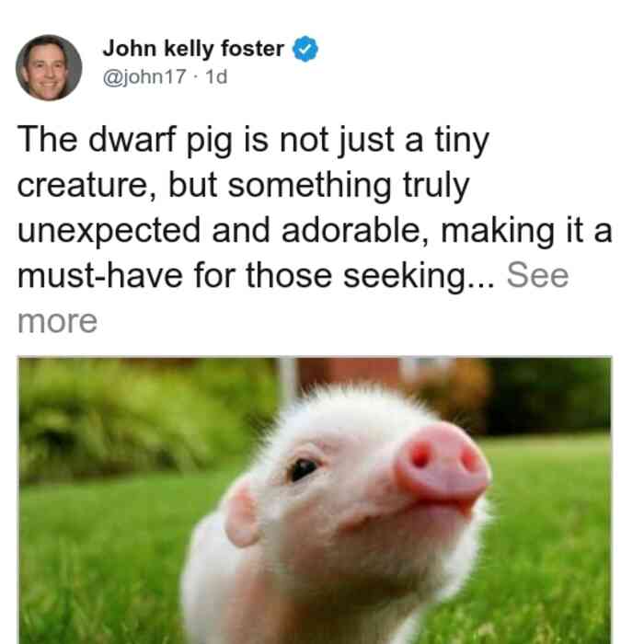644x644 pixels.
Task: Click the piglet's eye in the image
Action: tap(303, 468)
